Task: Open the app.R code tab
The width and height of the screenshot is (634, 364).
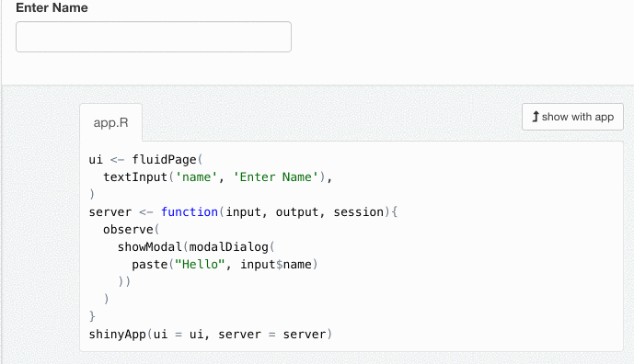Action: 110,122
